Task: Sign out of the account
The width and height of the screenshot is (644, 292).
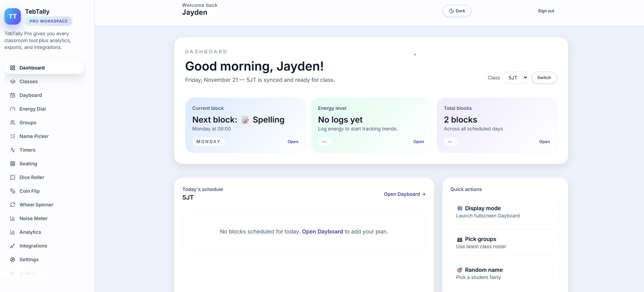Action: [546, 11]
